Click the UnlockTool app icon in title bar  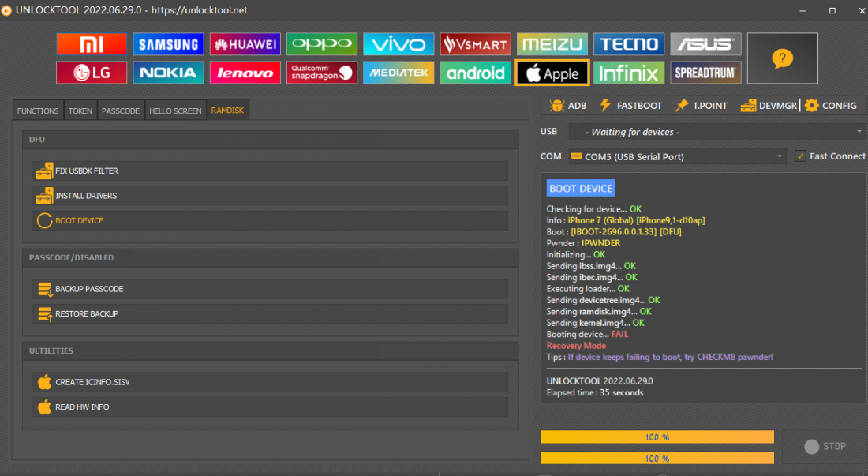click(6, 10)
